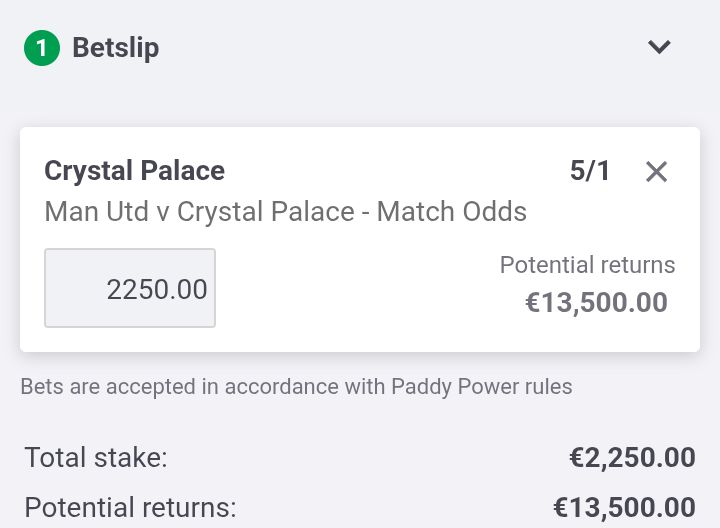Click the Betslip header bar empty area
The height and width of the screenshot is (528, 720).
coord(400,47)
